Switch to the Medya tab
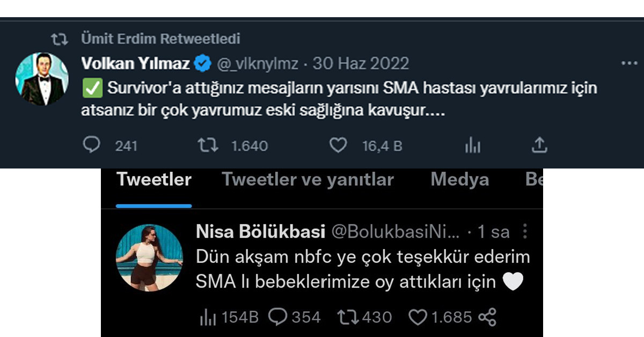The width and height of the screenshot is (644, 337). coord(459,180)
